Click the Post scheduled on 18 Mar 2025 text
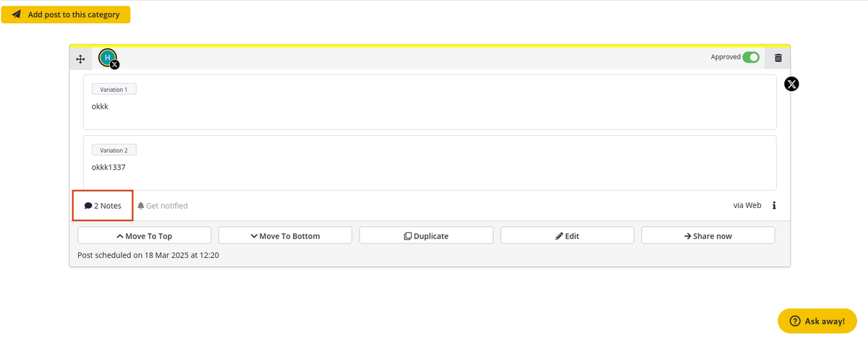 (148, 255)
